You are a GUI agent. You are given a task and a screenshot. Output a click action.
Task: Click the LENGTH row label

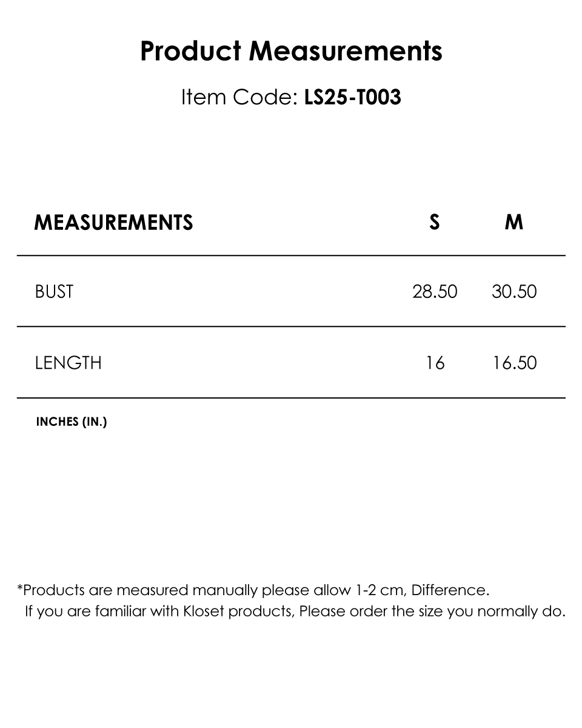pos(69,363)
